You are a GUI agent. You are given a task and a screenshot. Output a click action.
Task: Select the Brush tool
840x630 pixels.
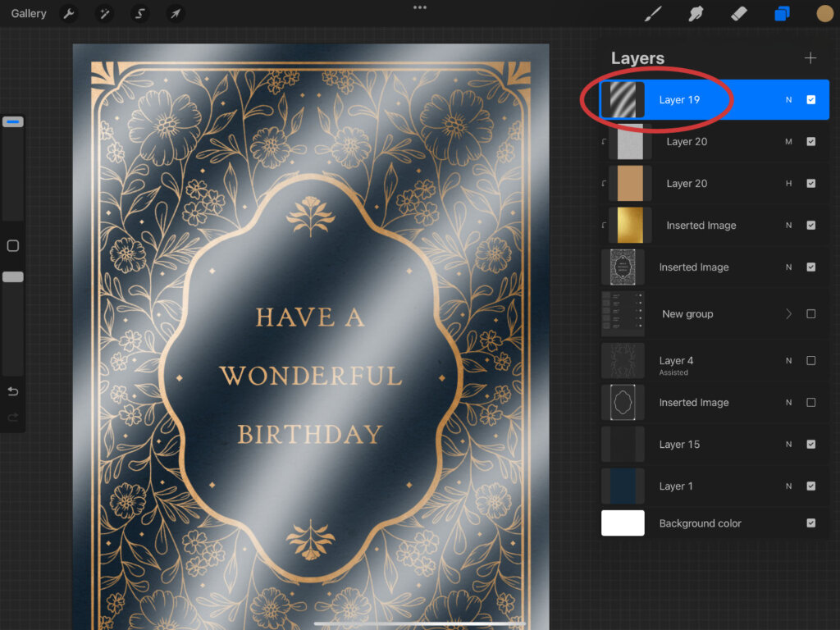click(653, 14)
